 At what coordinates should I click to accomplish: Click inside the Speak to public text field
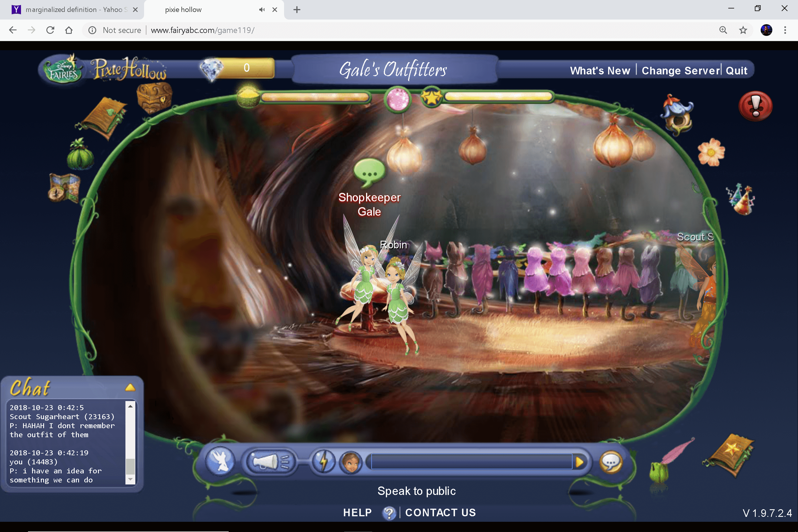point(472,462)
